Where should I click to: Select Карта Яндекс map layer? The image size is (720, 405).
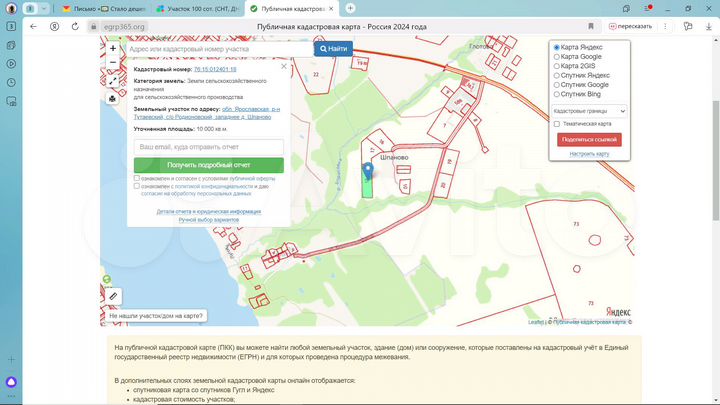click(x=557, y=47)
